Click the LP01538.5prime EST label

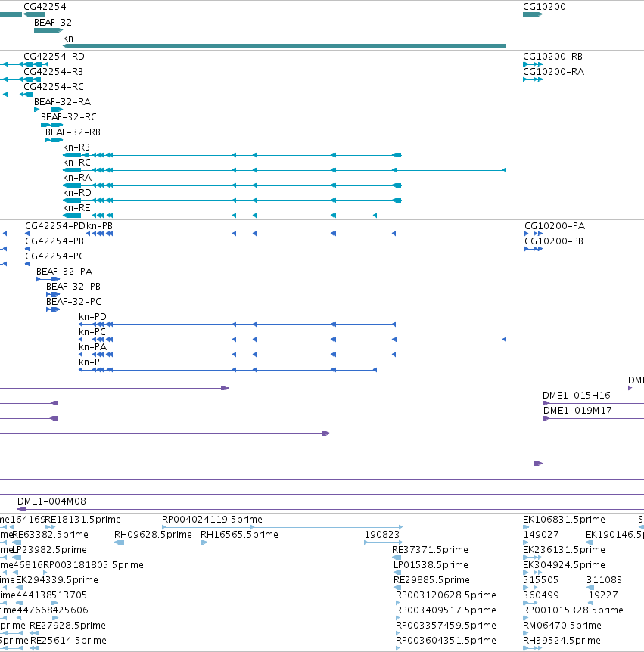tap(431, 565)
